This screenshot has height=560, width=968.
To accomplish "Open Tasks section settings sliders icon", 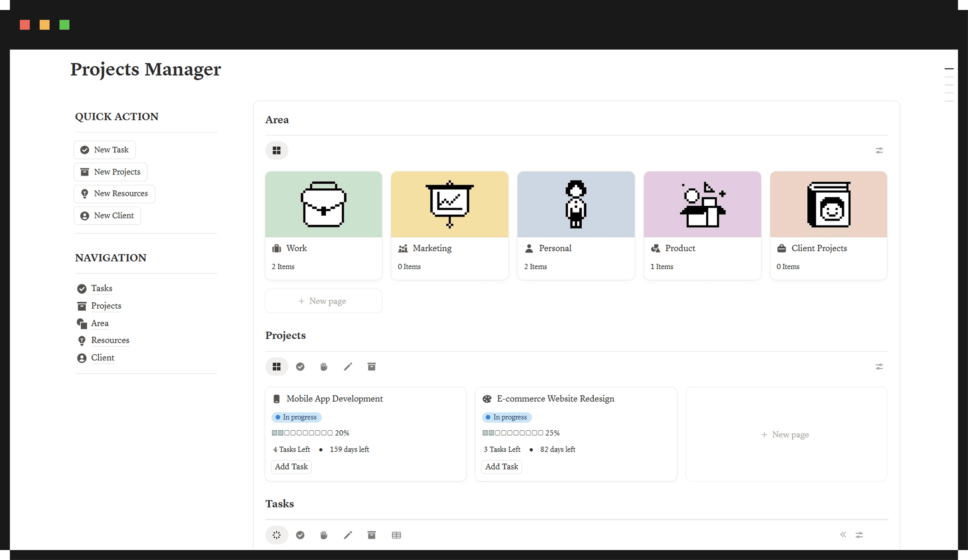I will click(x=859, y=535).
